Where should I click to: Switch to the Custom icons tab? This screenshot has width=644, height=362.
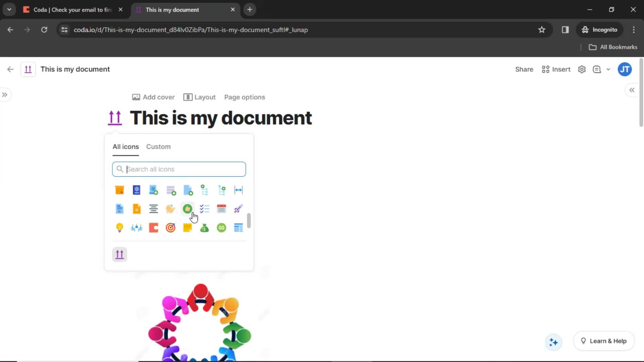coord(158,146)
